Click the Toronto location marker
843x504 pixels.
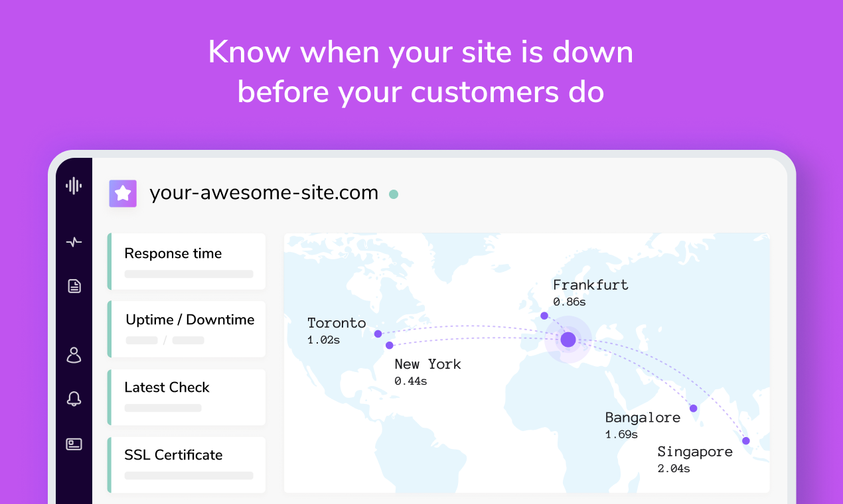[378, 334]
